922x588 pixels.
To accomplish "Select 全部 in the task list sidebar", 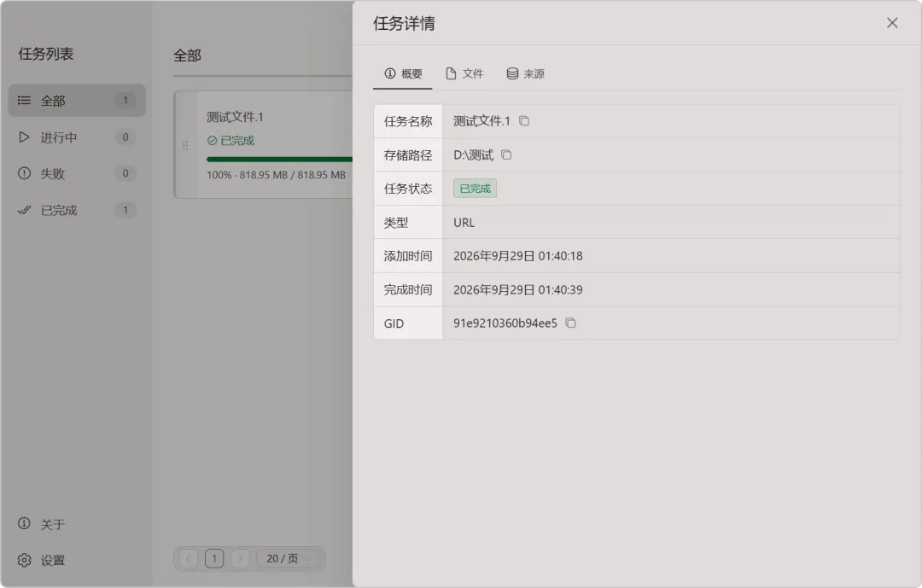I will click(77, 101).
